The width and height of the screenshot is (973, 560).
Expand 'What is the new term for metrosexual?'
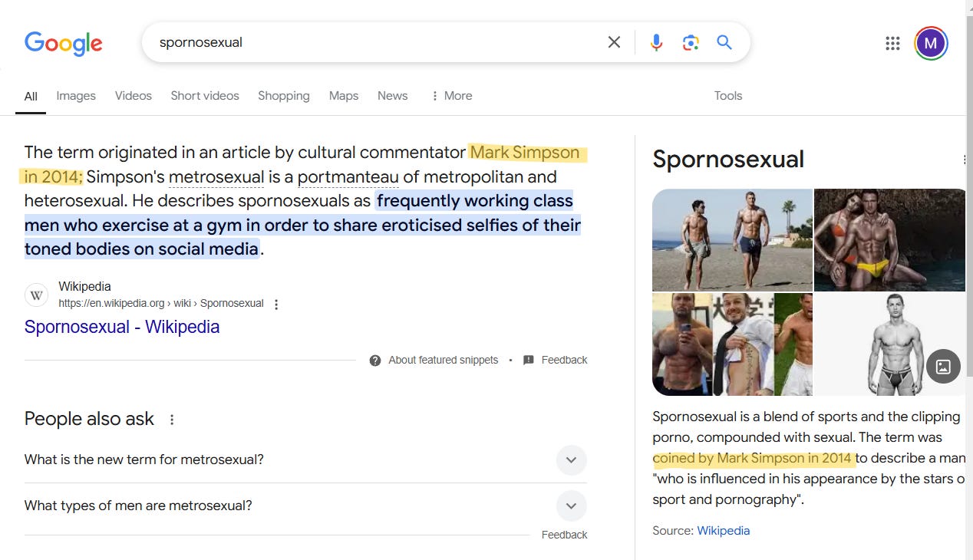[x=571, y=460]
